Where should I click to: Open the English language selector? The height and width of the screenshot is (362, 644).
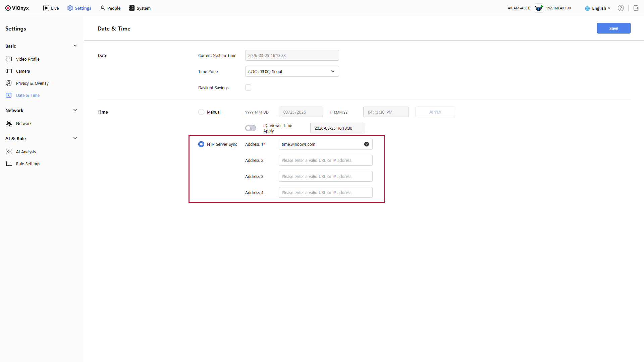point(598,8)
